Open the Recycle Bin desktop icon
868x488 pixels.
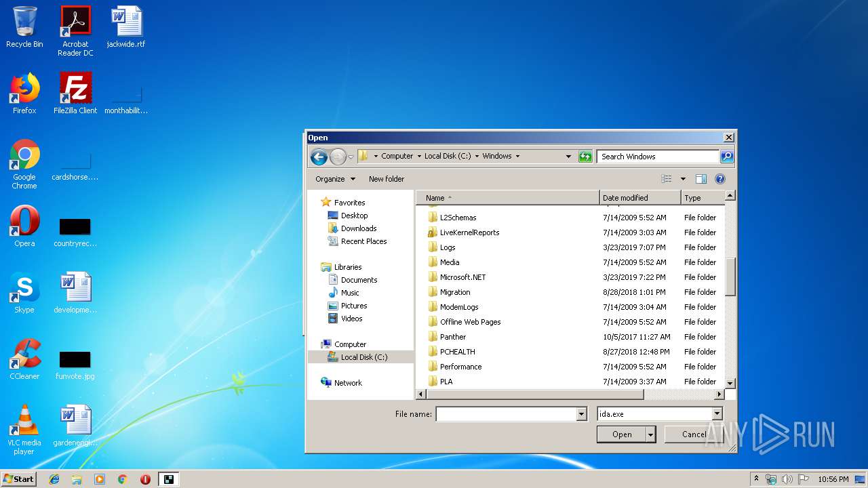pyautogui.click(x=24, y=27)
